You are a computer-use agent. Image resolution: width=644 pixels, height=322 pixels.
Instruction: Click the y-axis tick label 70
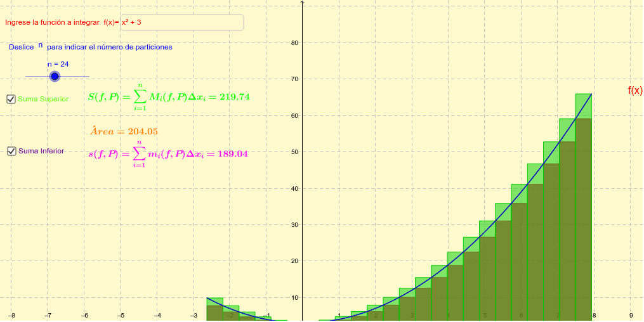pyautogui.click(x=295, y=79)
